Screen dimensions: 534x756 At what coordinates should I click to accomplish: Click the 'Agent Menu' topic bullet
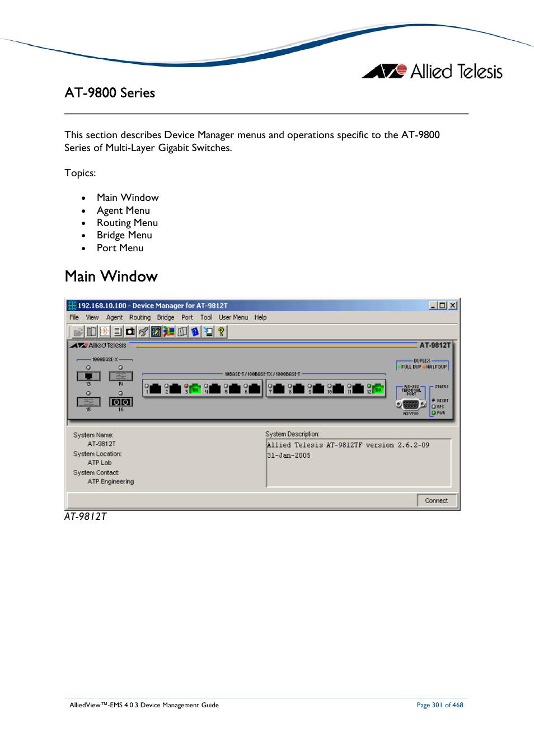click(x=123, y=210)
